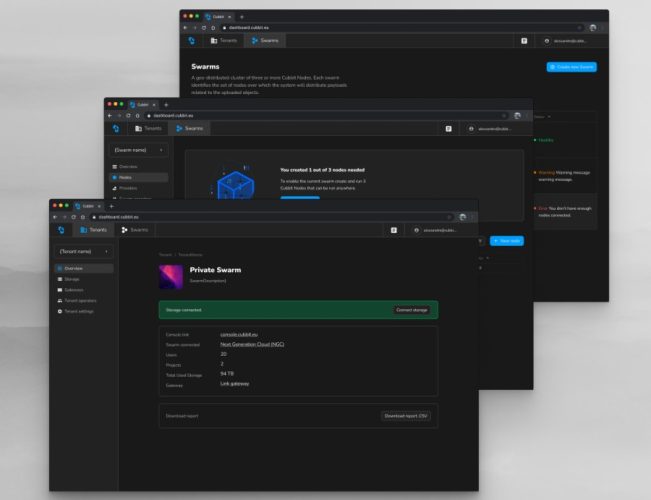Click the reload icon in the front window browser
651x500 pixels.
(x=73, y=217)
